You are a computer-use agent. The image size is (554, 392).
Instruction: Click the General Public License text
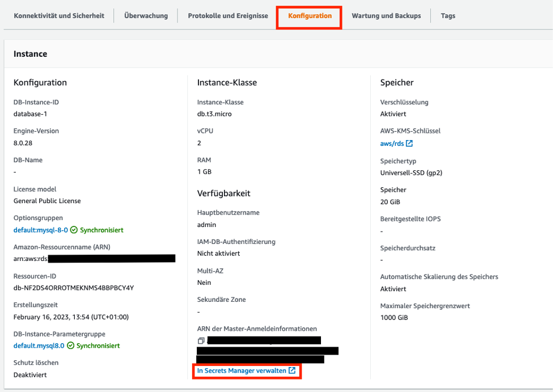tap(47, 201)
